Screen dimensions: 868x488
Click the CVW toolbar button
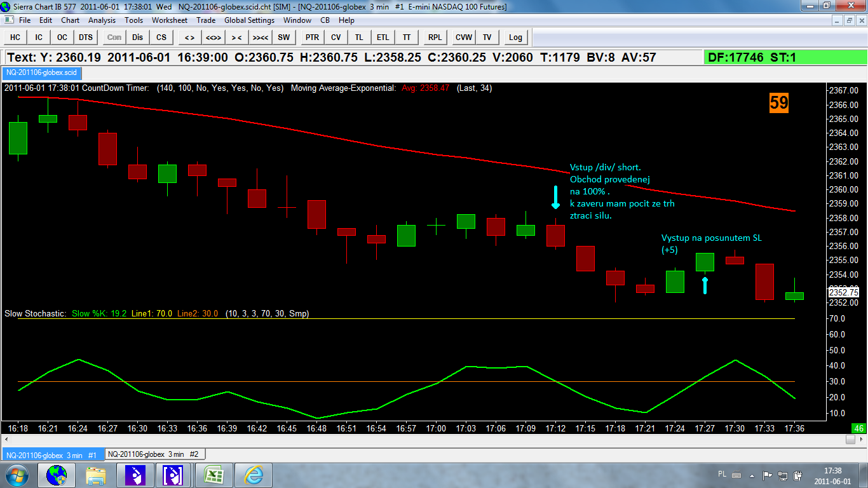point(463,37)
